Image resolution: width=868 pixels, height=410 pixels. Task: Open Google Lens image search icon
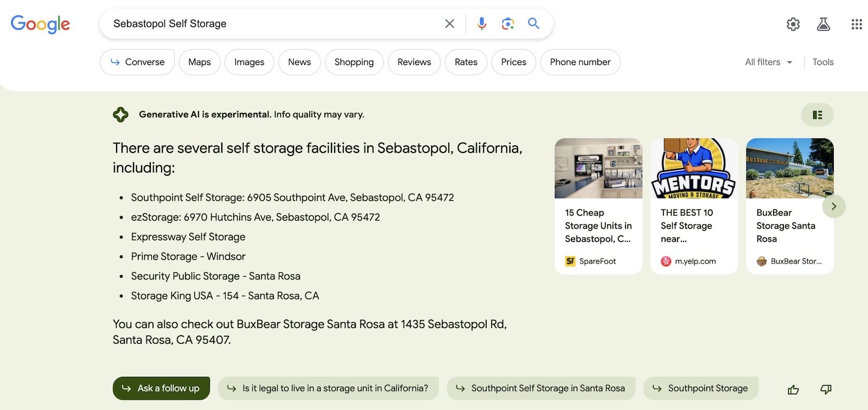(x=508, y=24)
